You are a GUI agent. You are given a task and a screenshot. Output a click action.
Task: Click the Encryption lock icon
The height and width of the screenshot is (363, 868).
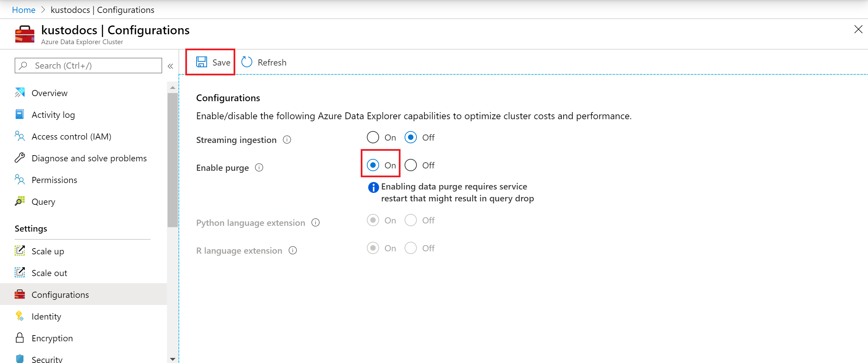tap(20, 338)
